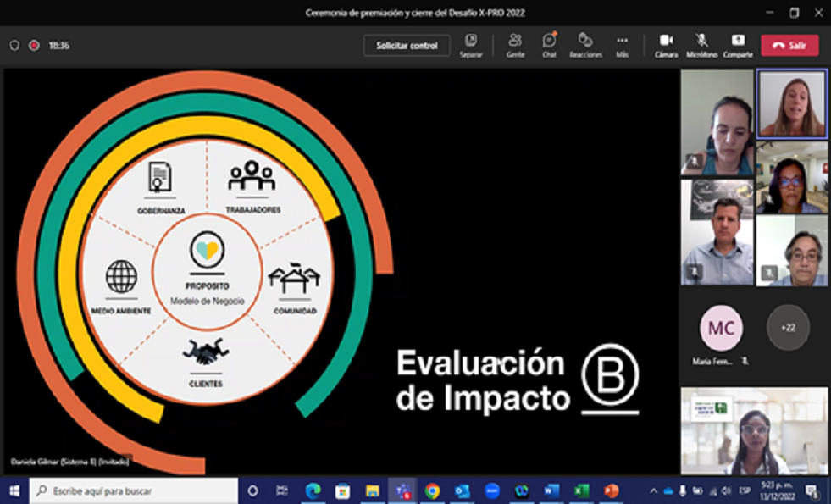The height and width of the screenshot is (504, 831).
Task: Open Google Chrome from the taskbar
Action: point(432,491)
